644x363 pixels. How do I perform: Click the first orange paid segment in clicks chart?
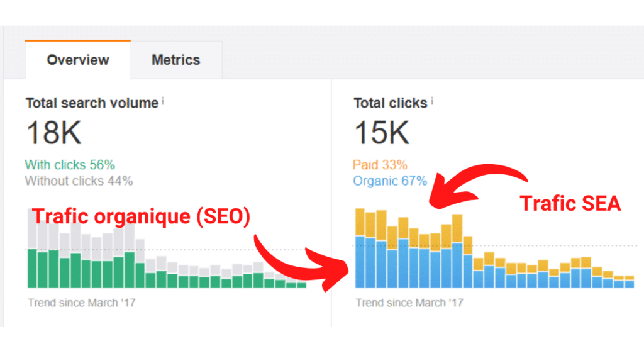pos(360,223)
